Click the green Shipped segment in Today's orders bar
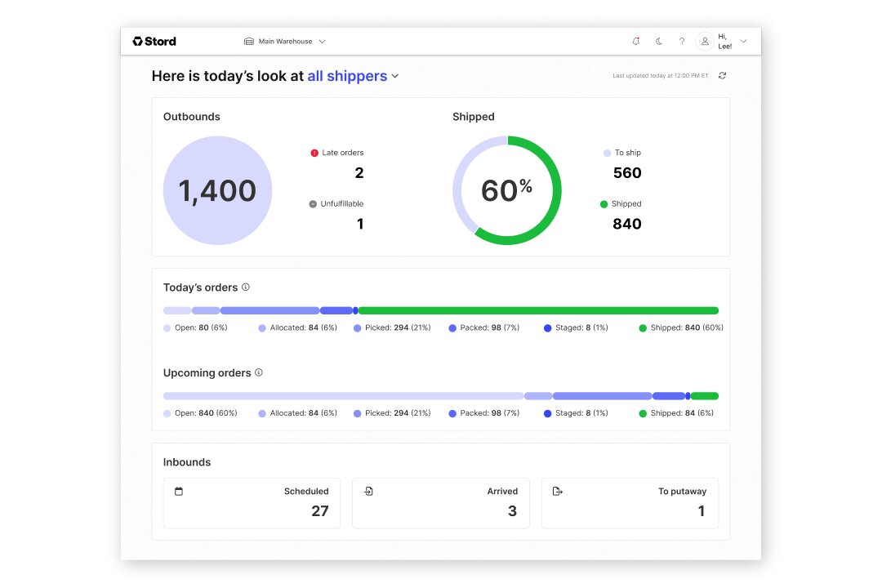Viewport: 882px width, 588px height. coord(538,310)
